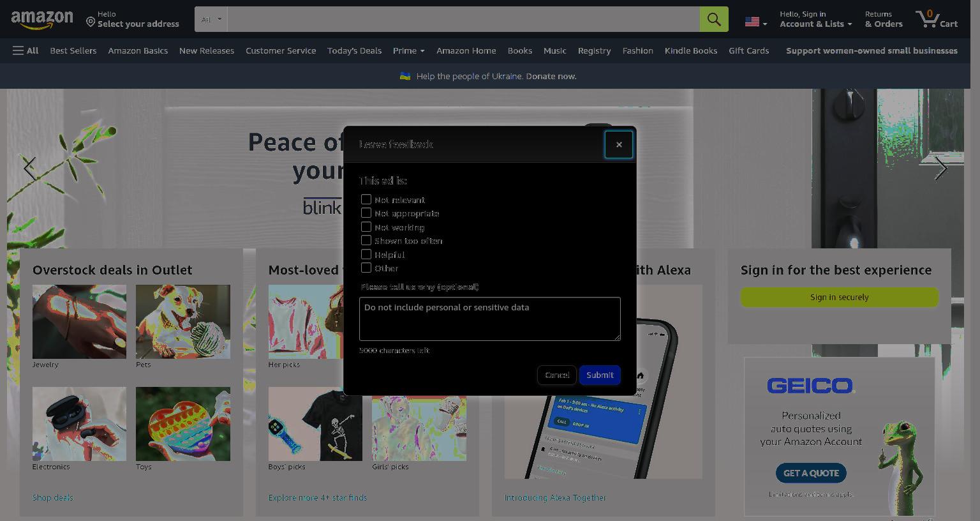Open Amazon Home nav item

click(x=466, y=50)
